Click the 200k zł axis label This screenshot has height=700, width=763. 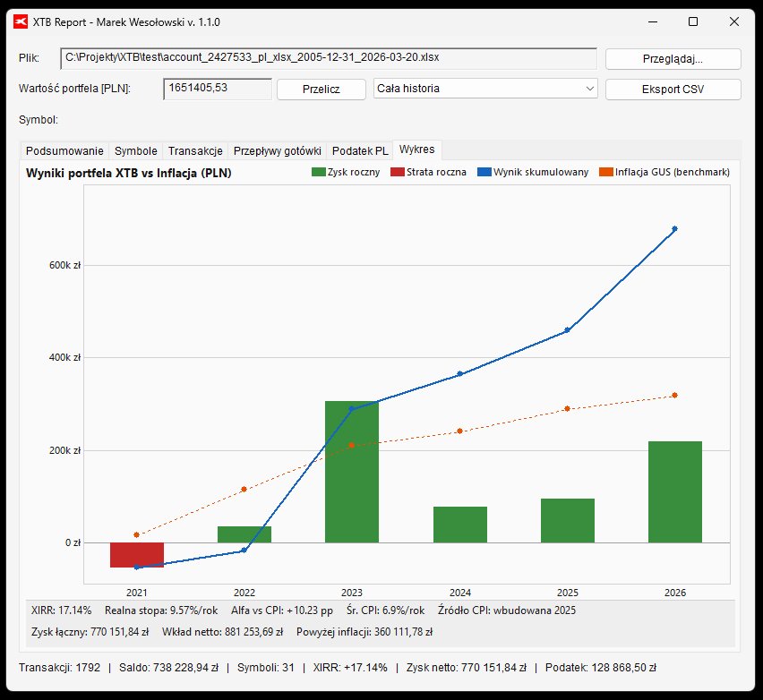tap(64, 450)
